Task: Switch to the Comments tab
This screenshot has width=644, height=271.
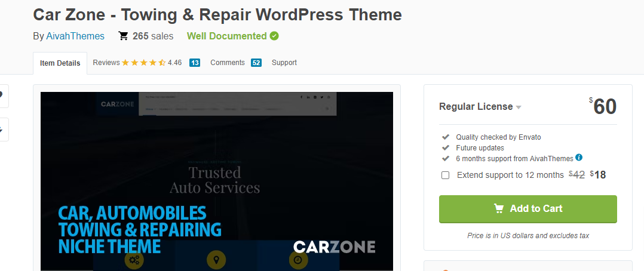Action: pyautogui.click(x=228, y=63)
